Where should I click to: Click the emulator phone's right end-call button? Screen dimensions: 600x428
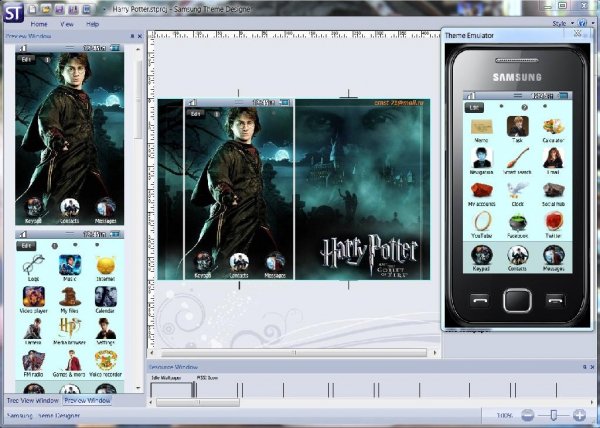(x=555, y=300)
